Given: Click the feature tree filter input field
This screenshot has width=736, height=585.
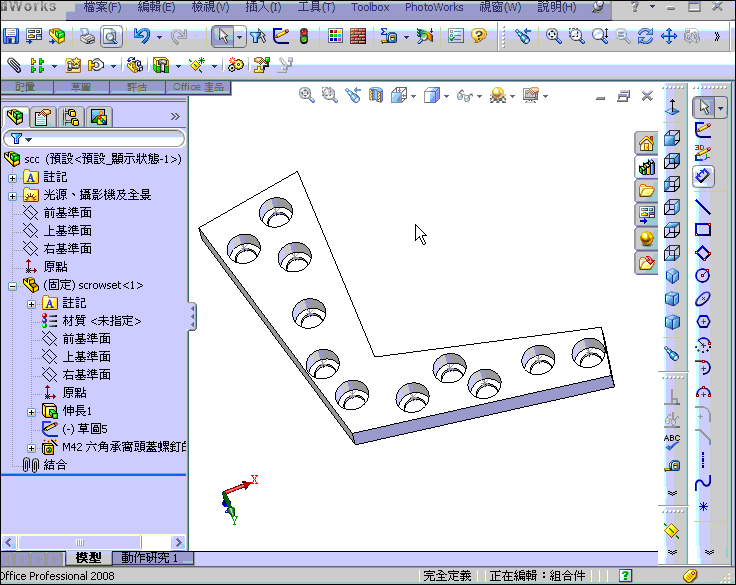Looking at the screenshot, I should point(94,139).
